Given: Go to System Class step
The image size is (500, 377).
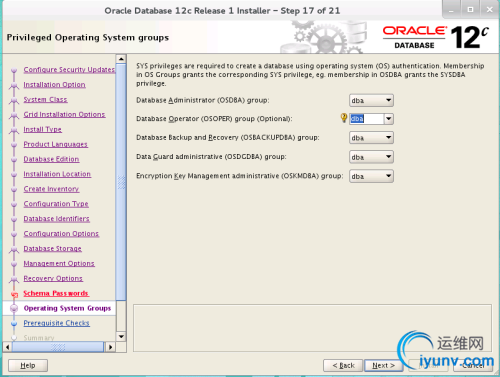Looking at the screenshot, I should coord(45,100).
